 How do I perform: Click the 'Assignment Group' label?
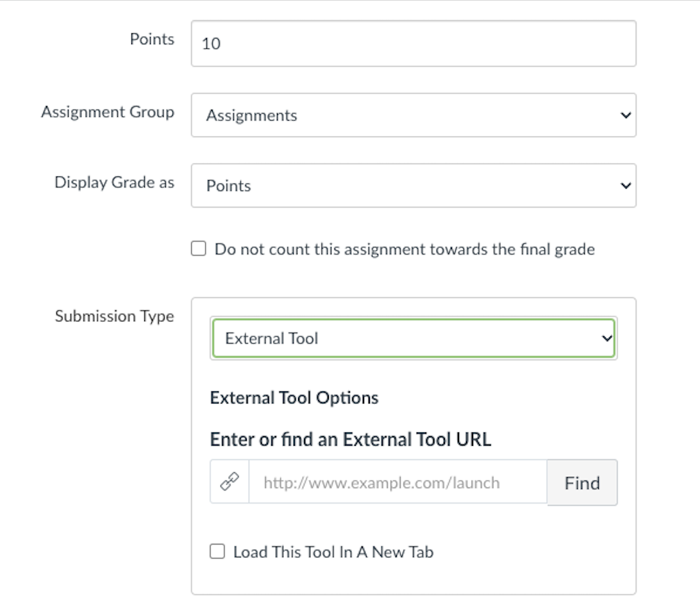click(108, 112)
